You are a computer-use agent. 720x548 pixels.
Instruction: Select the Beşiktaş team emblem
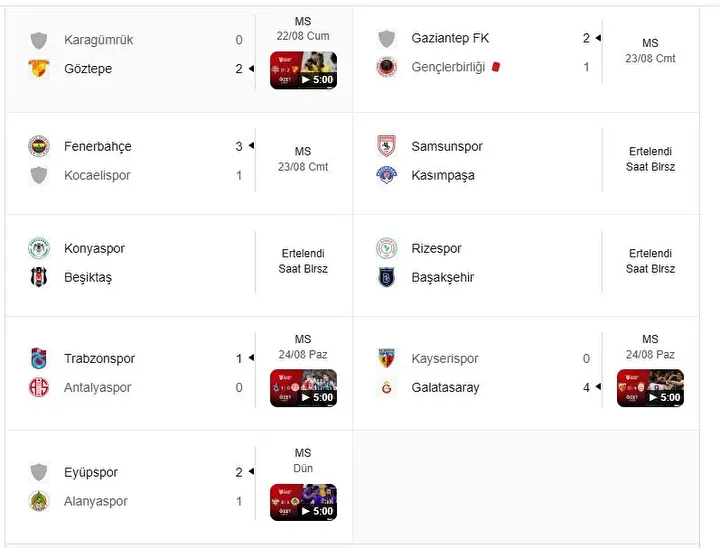click(x=39, y=277)
